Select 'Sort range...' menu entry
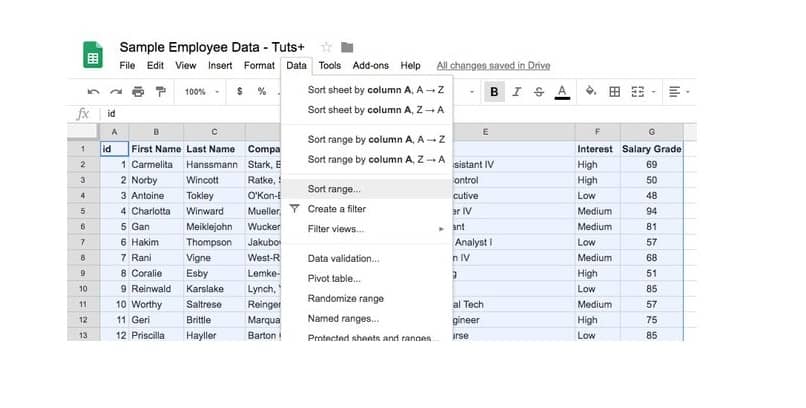This screenshot has height=408, width=806. click(367, 189)
